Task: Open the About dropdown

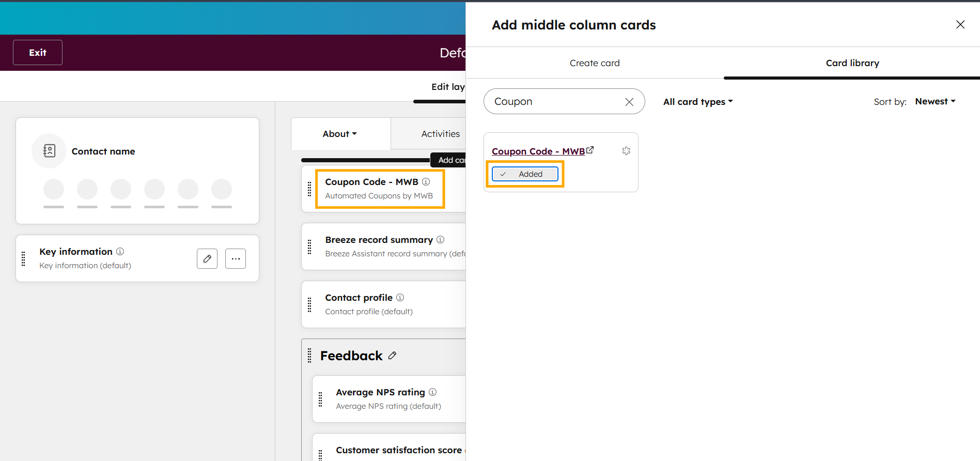Action: click(339, 133)
